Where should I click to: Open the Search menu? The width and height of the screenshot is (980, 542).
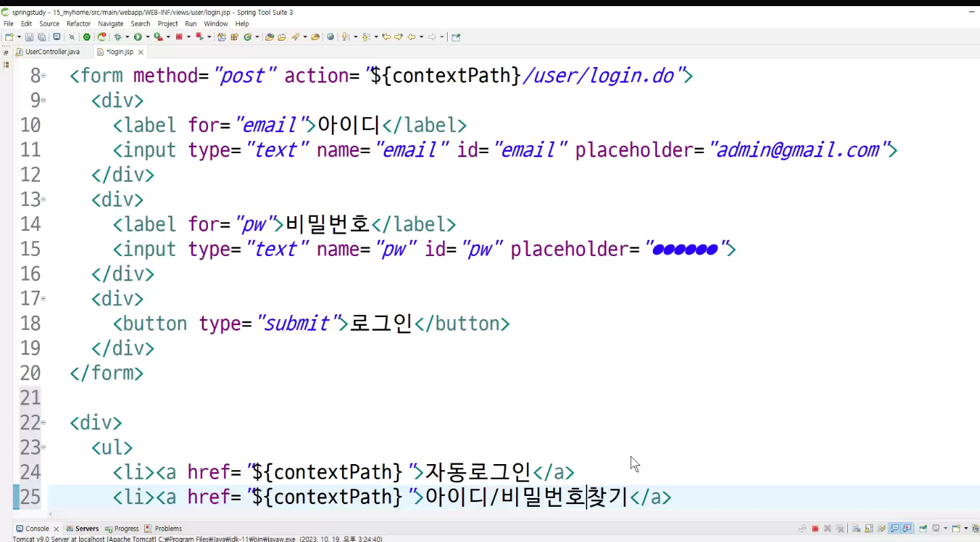click(x=141, y=24)
